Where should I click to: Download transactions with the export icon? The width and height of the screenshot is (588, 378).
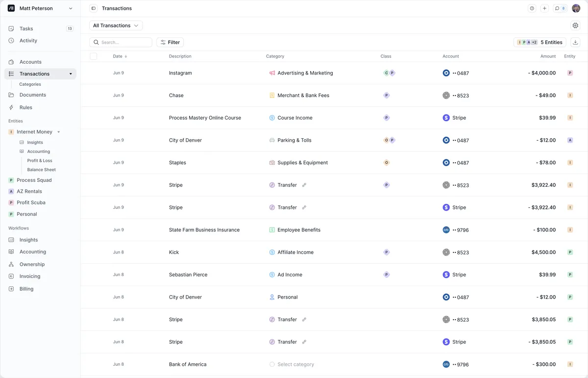tap(575, 42)
